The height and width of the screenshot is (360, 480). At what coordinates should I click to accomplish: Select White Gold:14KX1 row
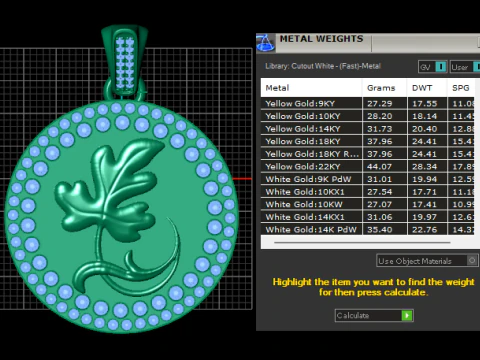367,217
